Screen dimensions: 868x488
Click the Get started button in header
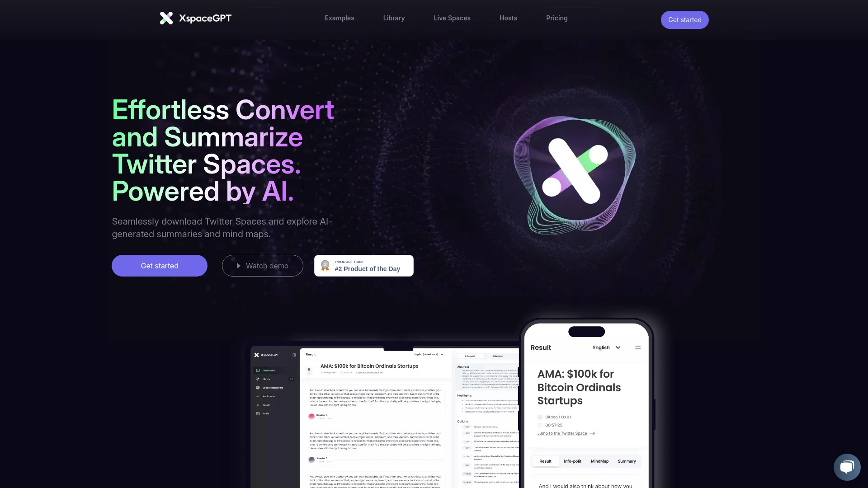tap(684, 20)
